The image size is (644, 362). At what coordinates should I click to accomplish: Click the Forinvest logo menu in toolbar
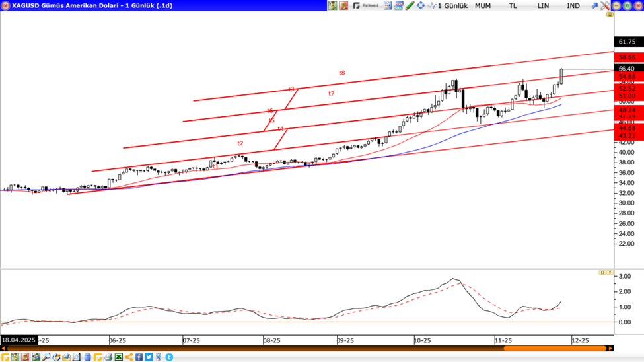pos(366,5)
